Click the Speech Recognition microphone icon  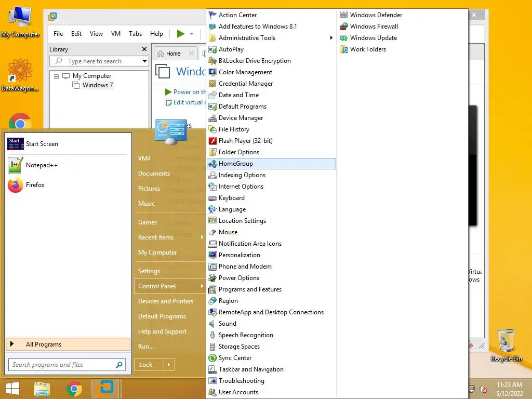click(212, 335)
